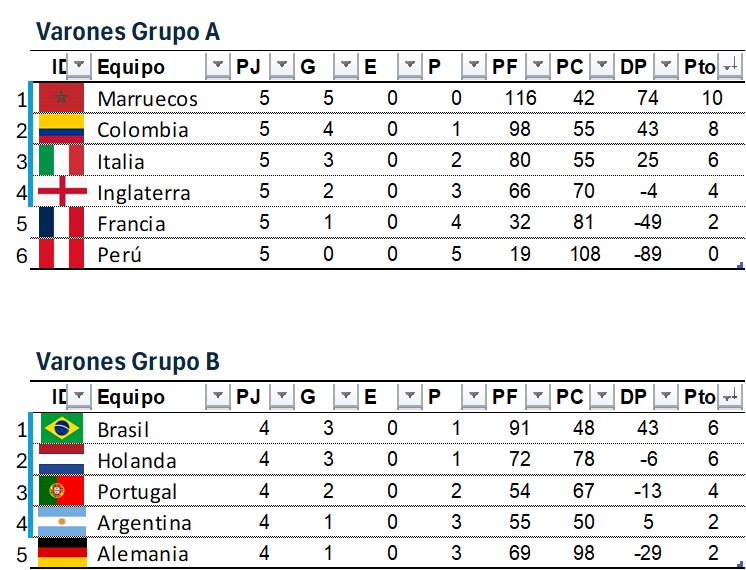Select the Marruecos team name cell
The height and width of the screenshot is (570, 746).
pyautogui.click(x=148, y=99)
